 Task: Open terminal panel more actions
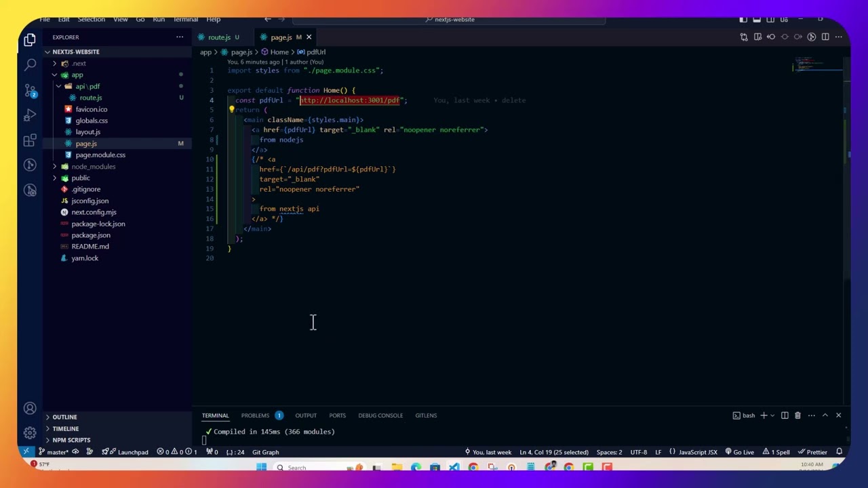point(811,415)
